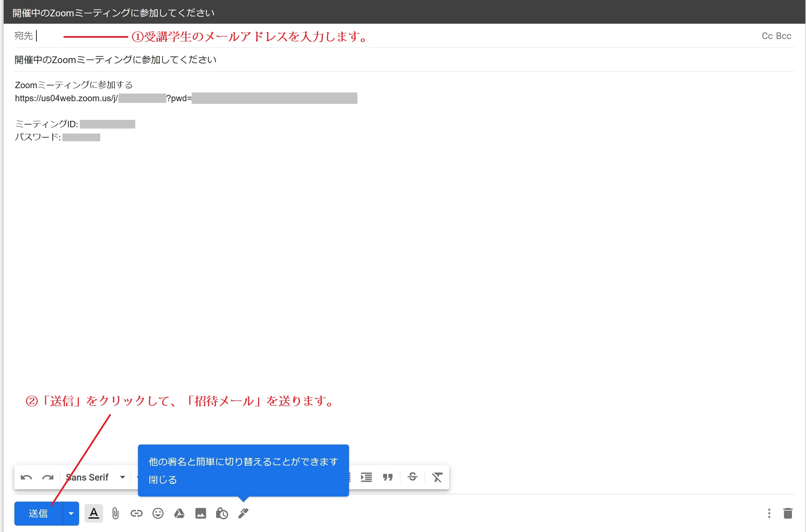This screenshot has height=532, width=806.
Task: Click the indent more icon
Action: [x=366, y=477]
